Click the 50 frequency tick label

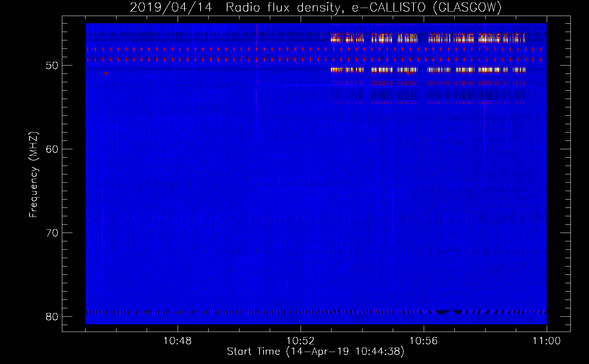pos(52,66)
